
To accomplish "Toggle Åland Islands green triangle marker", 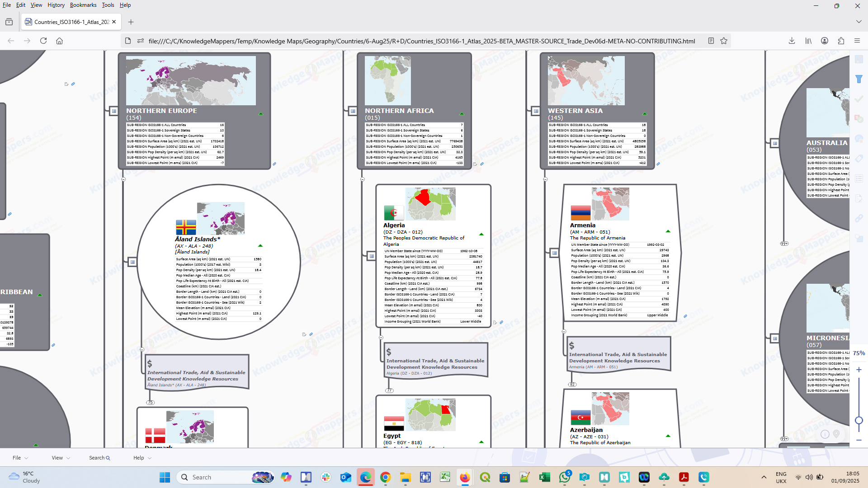I will (260, 246).
